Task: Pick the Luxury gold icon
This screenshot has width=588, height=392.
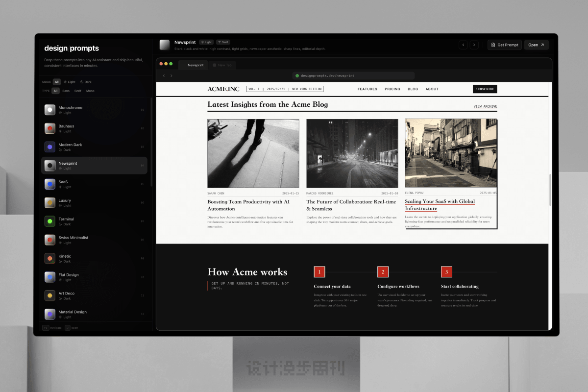Action: tap(49, 203)
